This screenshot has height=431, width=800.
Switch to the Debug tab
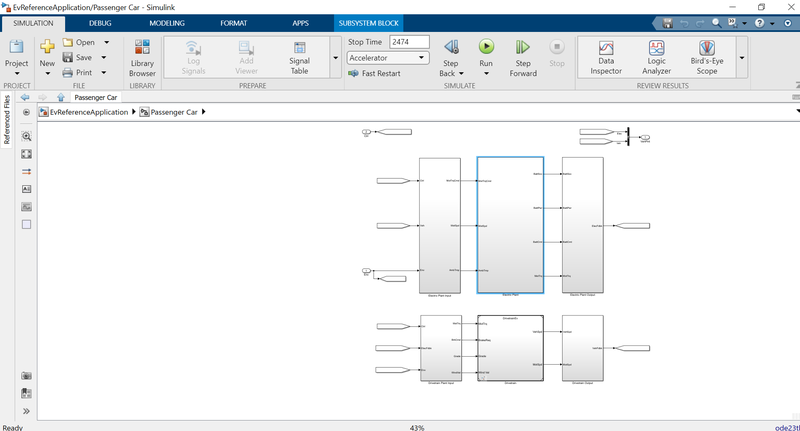pos(100,23)
